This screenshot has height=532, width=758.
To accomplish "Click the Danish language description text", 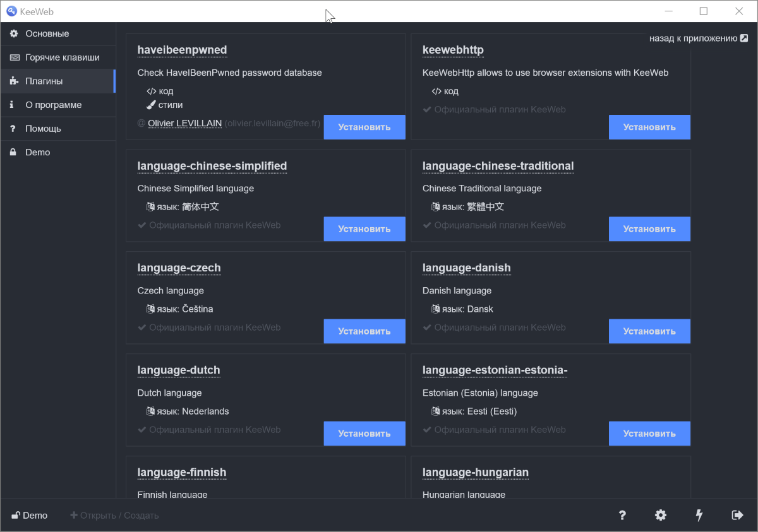I will pos(457,291).
